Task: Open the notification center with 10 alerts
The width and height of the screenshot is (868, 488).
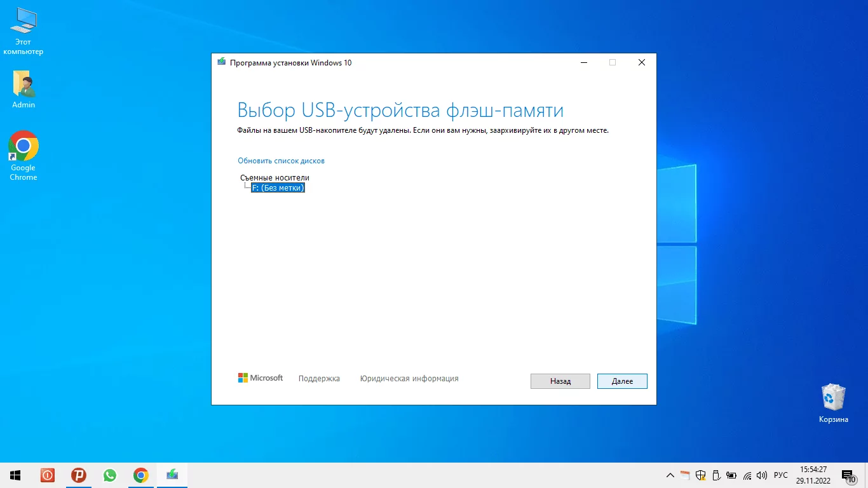Action: [x=848, y=475]
